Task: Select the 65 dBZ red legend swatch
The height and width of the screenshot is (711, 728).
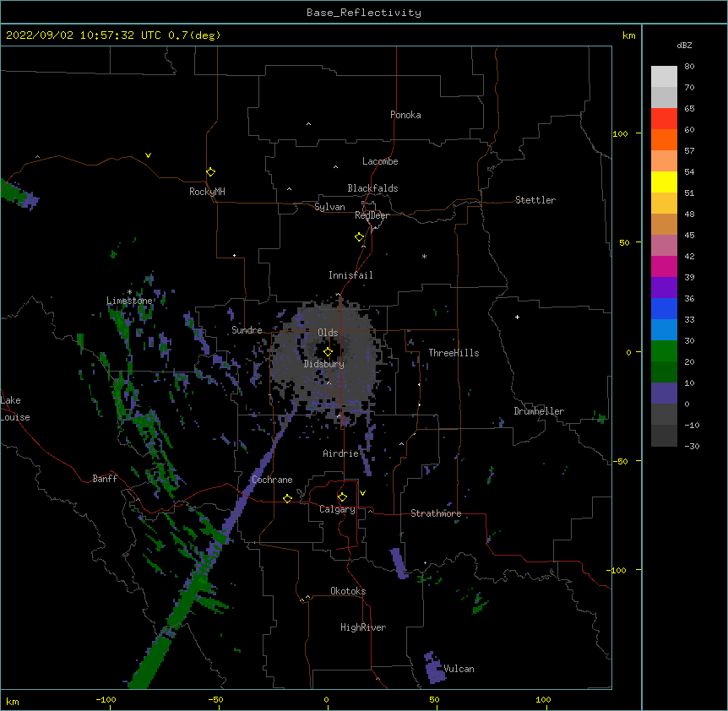Action: click(664, 118)
